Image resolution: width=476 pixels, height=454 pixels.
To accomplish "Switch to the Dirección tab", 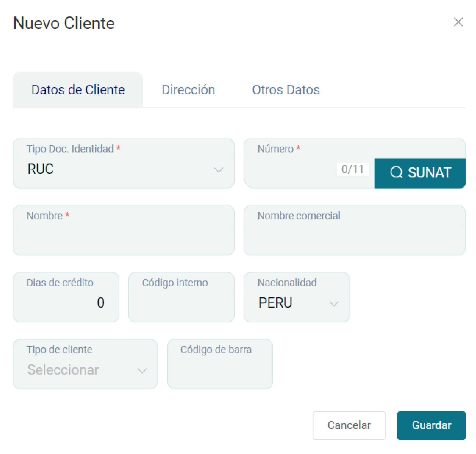I will click(x=188, y=90).
